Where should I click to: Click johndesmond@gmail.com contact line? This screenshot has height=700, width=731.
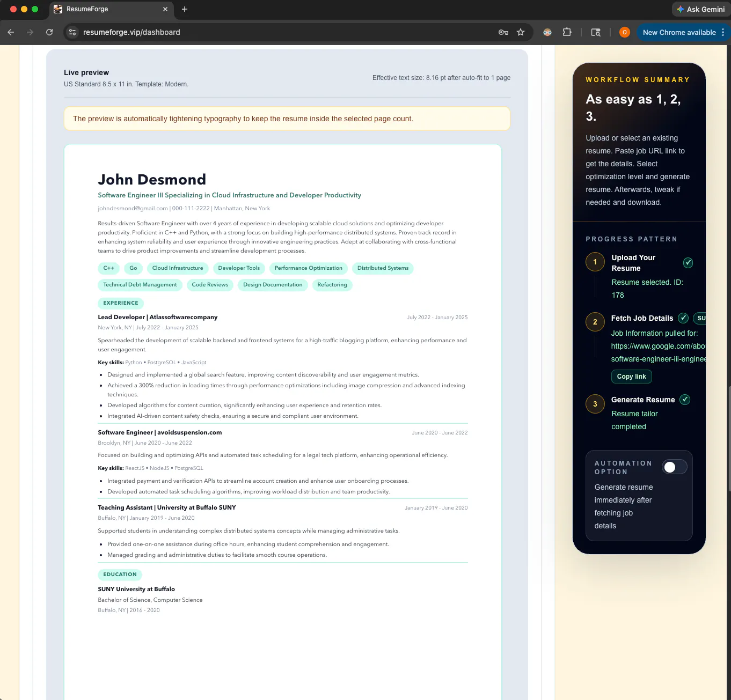coord(184,208)
